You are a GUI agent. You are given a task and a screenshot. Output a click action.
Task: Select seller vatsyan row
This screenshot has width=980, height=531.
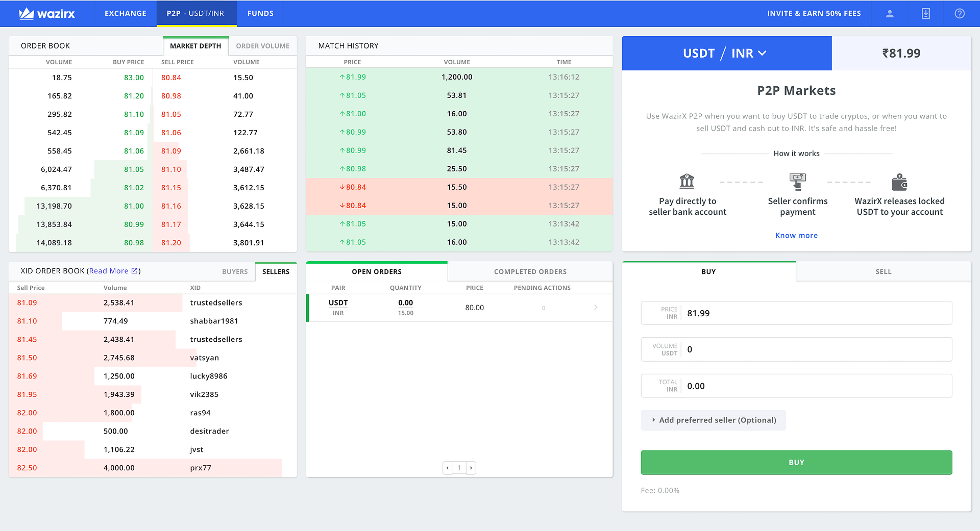point(153,358)
